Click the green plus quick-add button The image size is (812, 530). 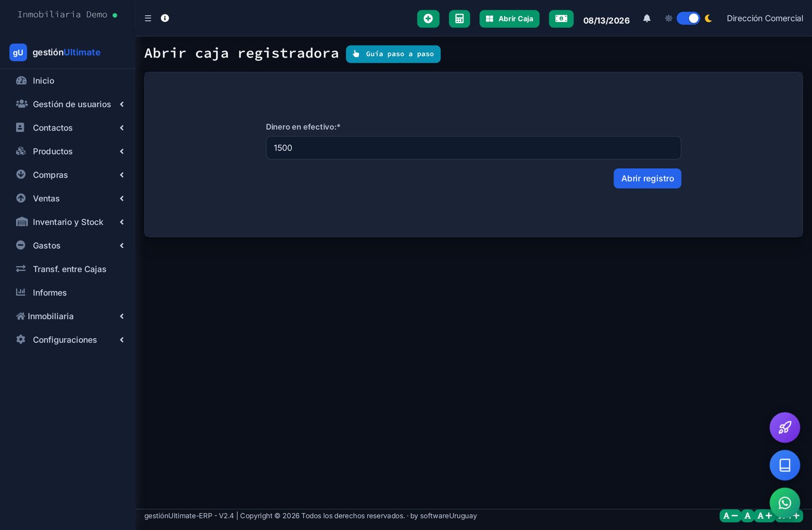pyautogui.click(x=428, y=19)
